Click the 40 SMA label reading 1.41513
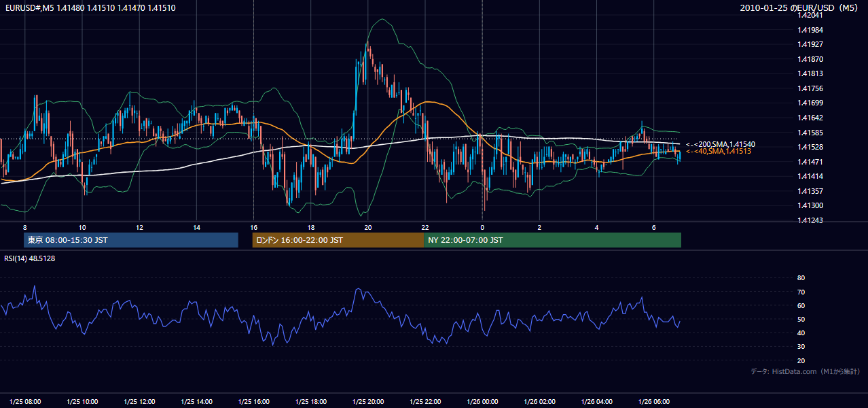The width and height of the screenshot is (868, 408). click(x=719, y=151)
